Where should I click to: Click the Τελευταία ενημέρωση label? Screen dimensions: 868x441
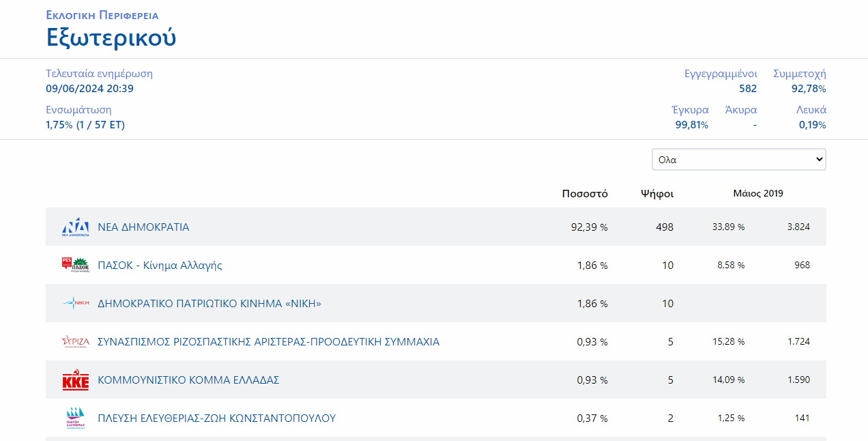coord(99,74)
